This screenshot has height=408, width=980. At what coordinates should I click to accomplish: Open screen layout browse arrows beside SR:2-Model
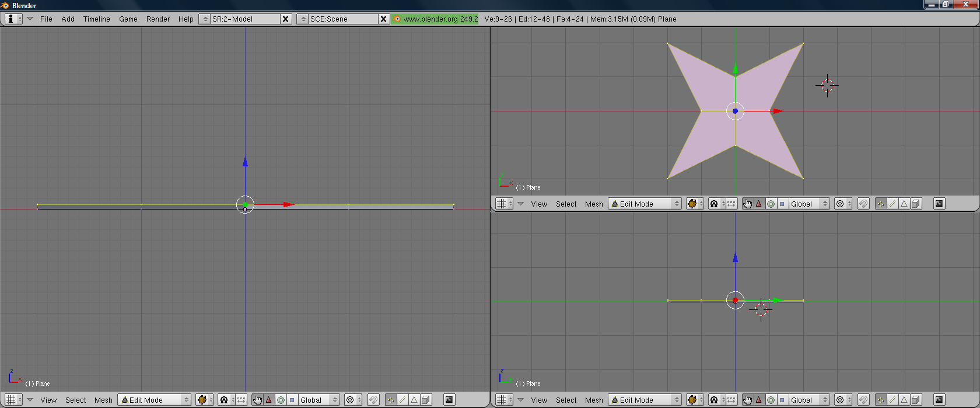[205, 19]
